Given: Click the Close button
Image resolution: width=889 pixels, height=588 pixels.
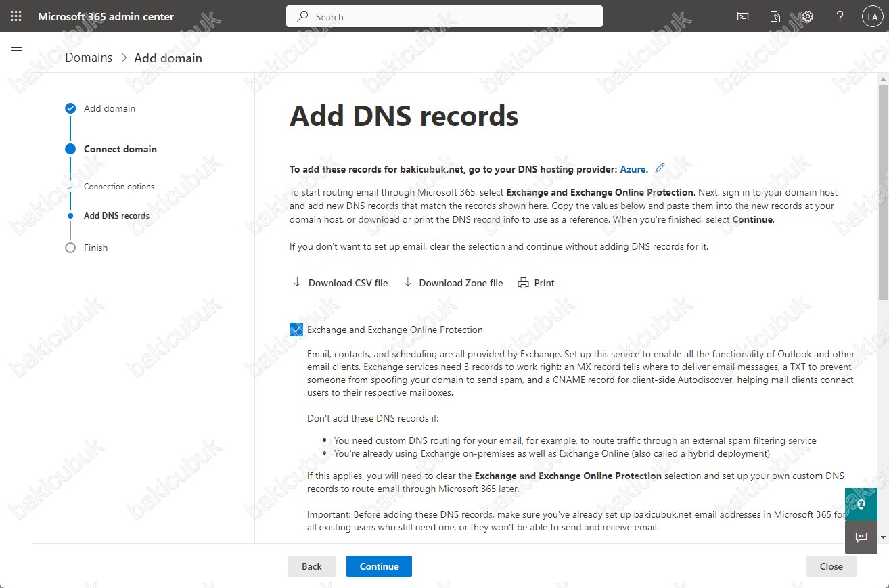Looking at the screenshot, I should [831, 566].
